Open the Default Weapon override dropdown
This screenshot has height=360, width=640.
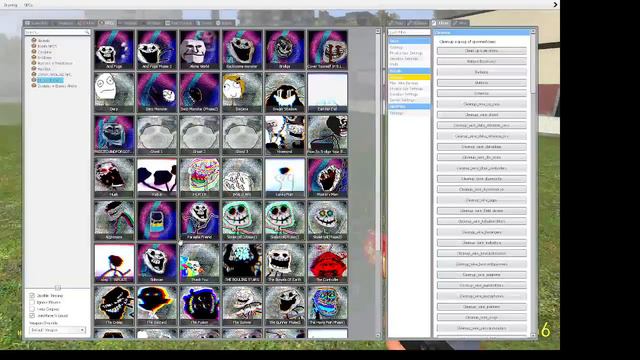(x=57, y=330)
